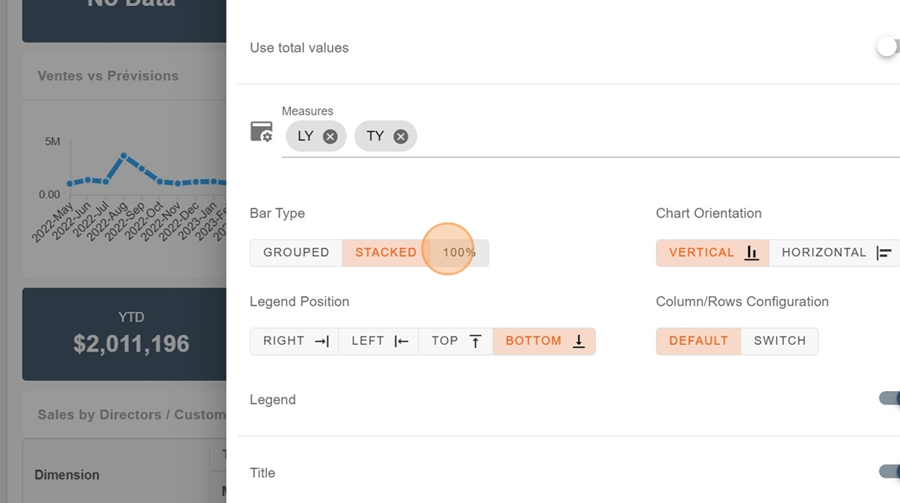
Task: Toggle the Title switch
Action: tap(888, 472)
